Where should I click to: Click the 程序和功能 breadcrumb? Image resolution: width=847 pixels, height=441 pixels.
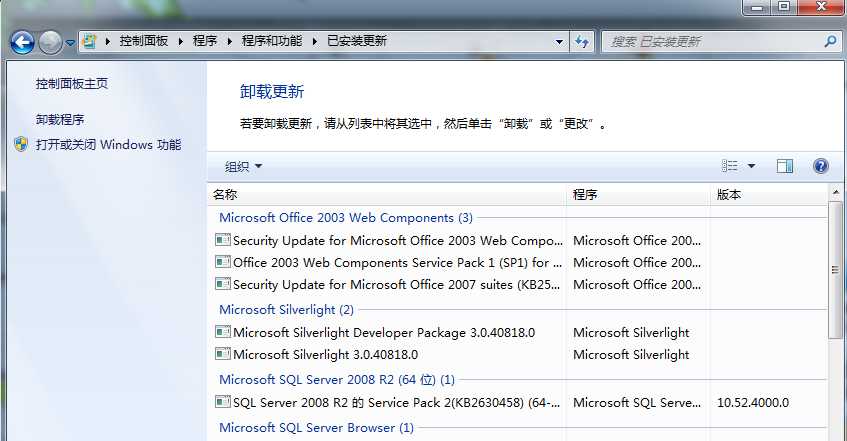coord(272,41)
